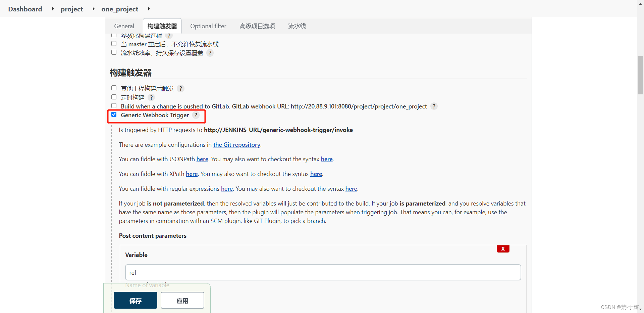Open help for 其他工程构建后触发
The width and height of the screenshot is (644, 313).
(x=180, y=88)
